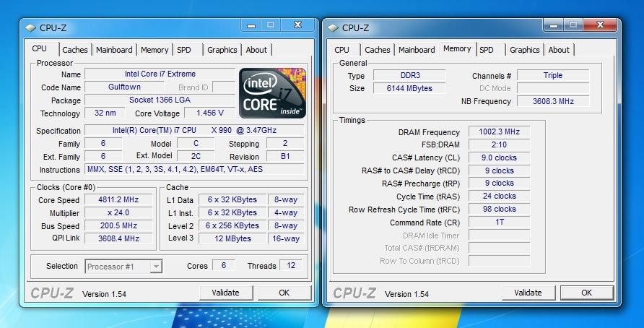
Task: Click the empty DC Mode field
Action: click(553, 88)
